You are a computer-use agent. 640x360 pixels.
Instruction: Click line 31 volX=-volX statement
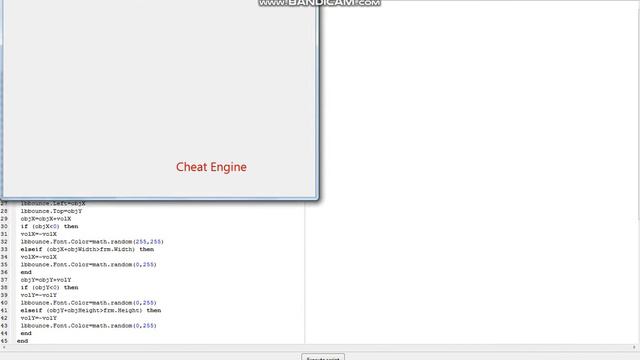tap(39, 234)
